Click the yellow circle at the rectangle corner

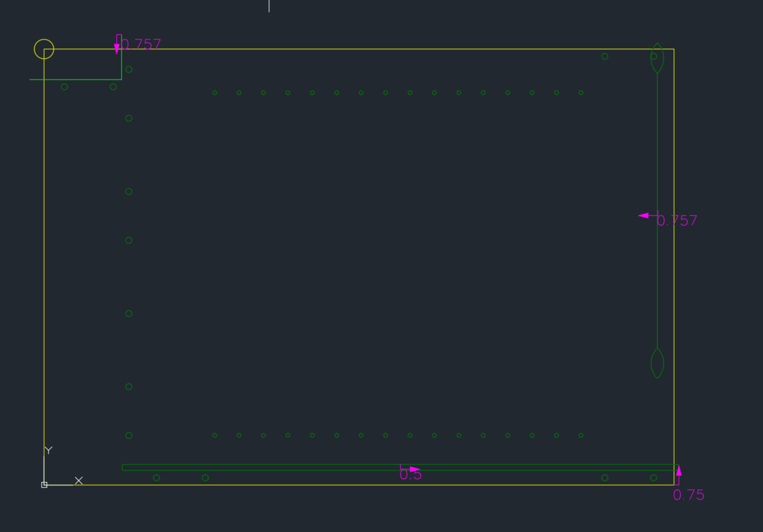pyautogui.click(x=44, y=49)
